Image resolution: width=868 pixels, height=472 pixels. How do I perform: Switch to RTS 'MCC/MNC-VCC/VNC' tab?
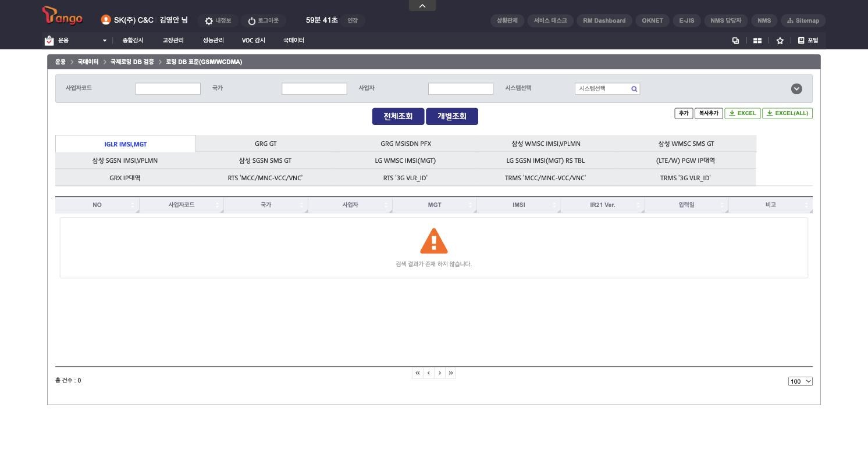coord(265,178)
